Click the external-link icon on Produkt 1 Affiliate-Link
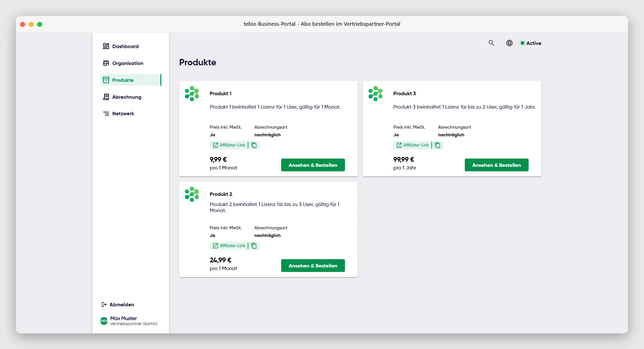This screenshot has height=349, width=644. tap(216, 145)
